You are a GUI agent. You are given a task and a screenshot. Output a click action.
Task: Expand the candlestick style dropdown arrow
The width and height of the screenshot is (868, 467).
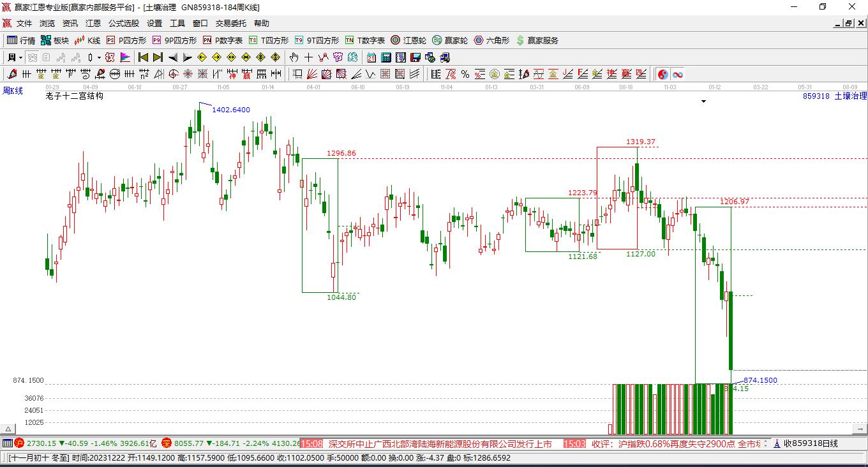point(99,57)
